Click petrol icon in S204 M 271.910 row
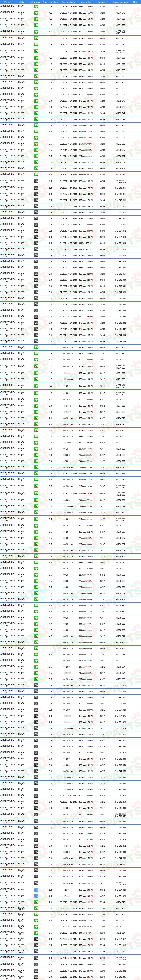 click(x=36, y=7)
